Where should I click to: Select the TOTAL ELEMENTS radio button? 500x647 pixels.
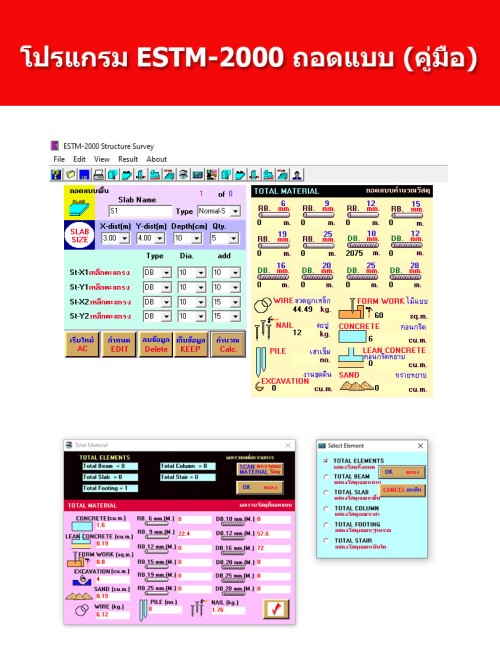coord(326,461)
